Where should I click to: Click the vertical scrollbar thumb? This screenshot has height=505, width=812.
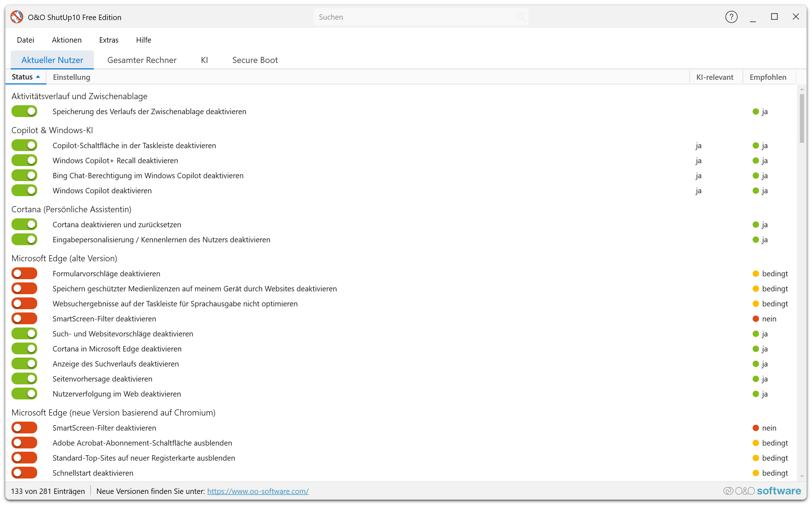(x=802, y=118)
